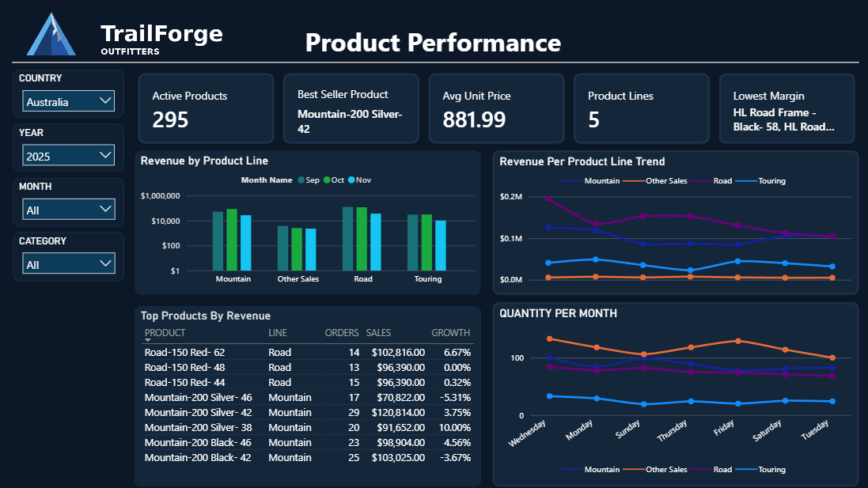Click the Best Seller Product card
Viewport: 868px width, 488px height.
coord(351,108)
